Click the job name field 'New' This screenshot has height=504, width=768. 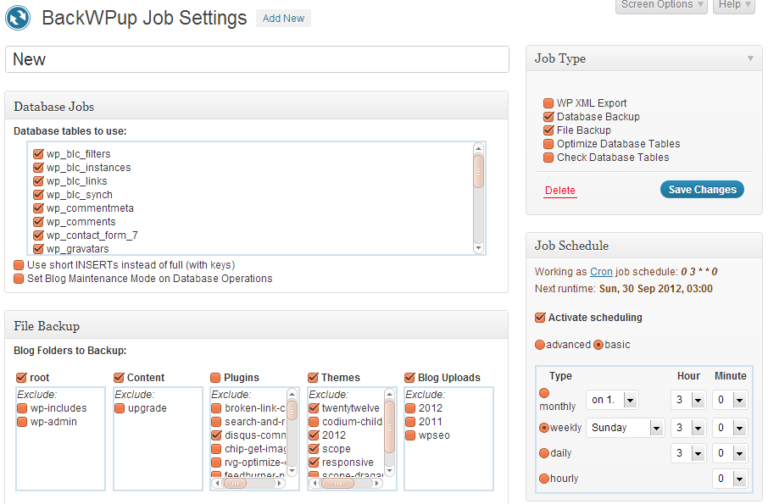point(258,59)
